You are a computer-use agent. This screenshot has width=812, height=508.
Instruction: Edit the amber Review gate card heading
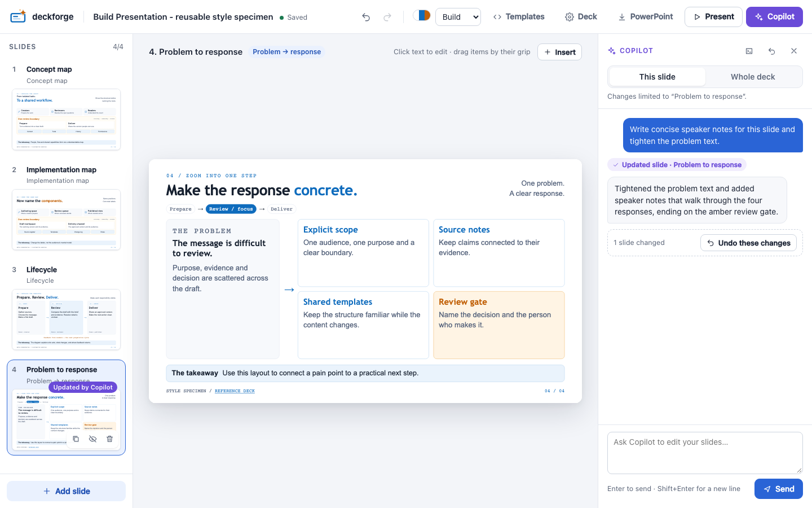(463, 302)
